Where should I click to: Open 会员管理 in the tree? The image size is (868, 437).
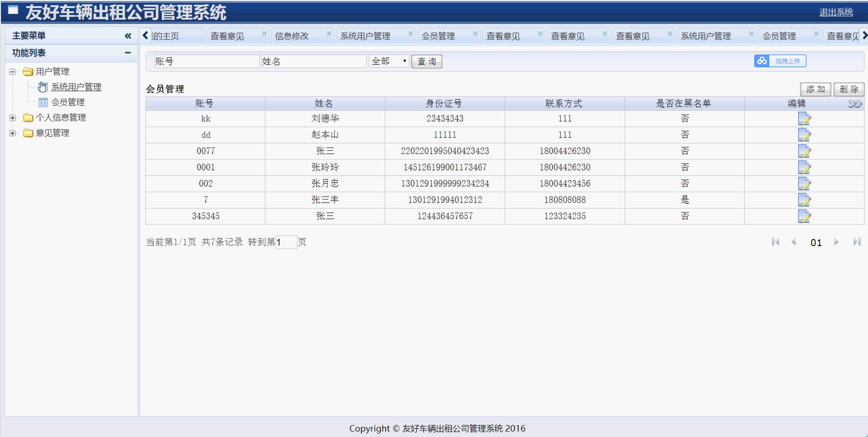tap(68, 102)
